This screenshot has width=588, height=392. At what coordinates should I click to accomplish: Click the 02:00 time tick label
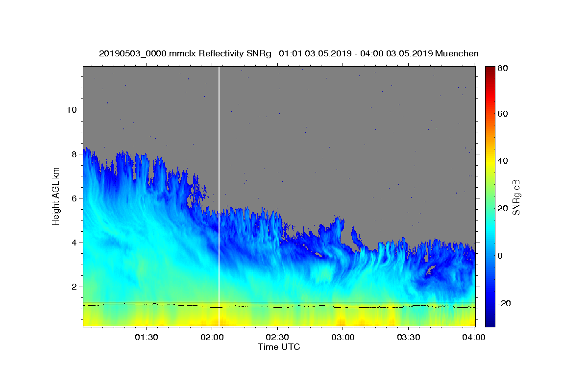212,338
